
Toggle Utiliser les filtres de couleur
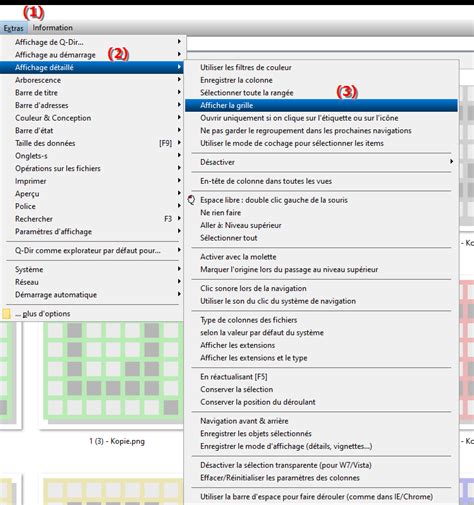pyautogui.click(x=322, y=67)
